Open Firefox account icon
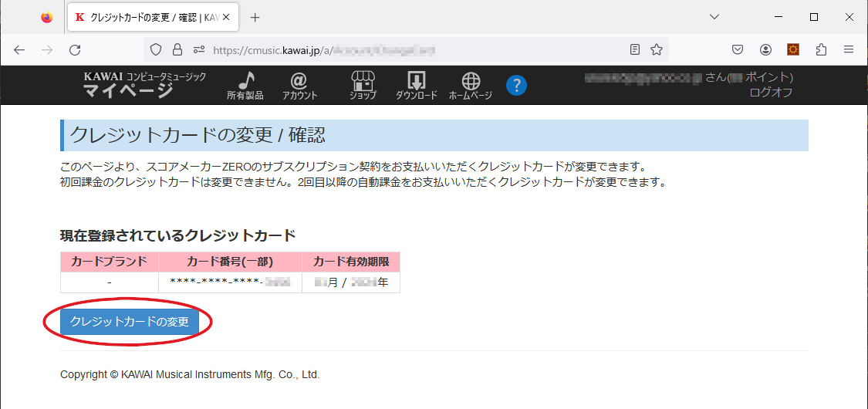The height and width of the screenshot is (409, 868). [765, 50]
